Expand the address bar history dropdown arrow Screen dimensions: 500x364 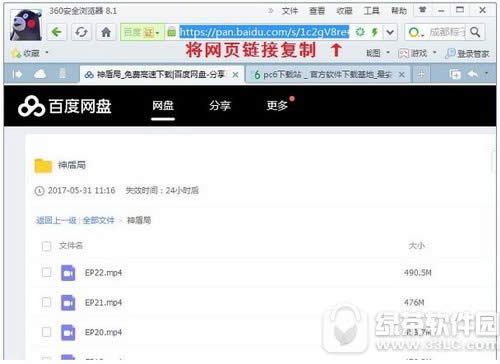coord(390,32)
